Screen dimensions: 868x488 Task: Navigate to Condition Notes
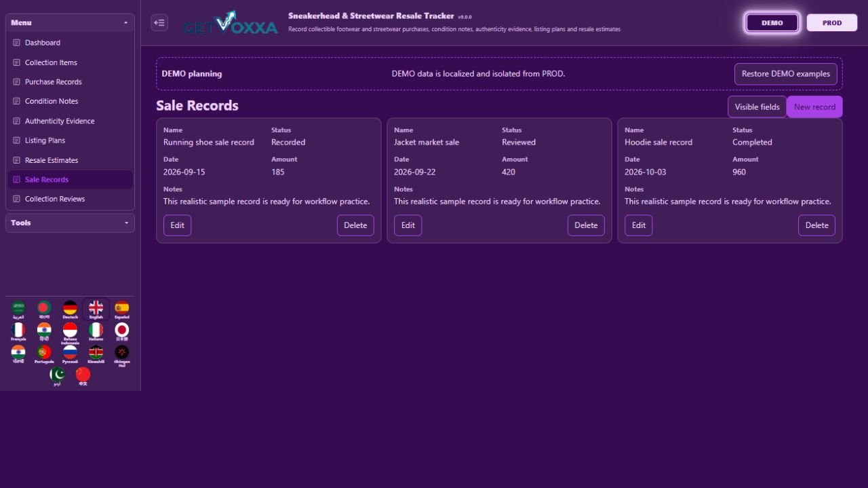coord(70,101)
